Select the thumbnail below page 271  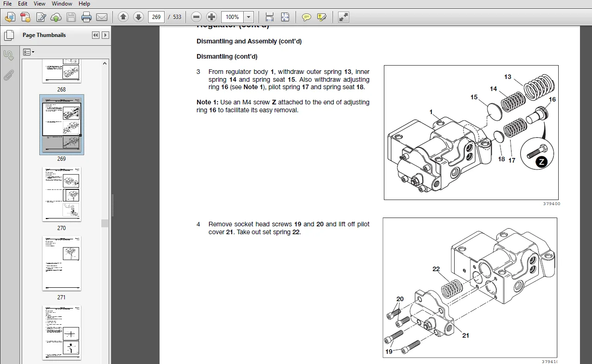62,333
